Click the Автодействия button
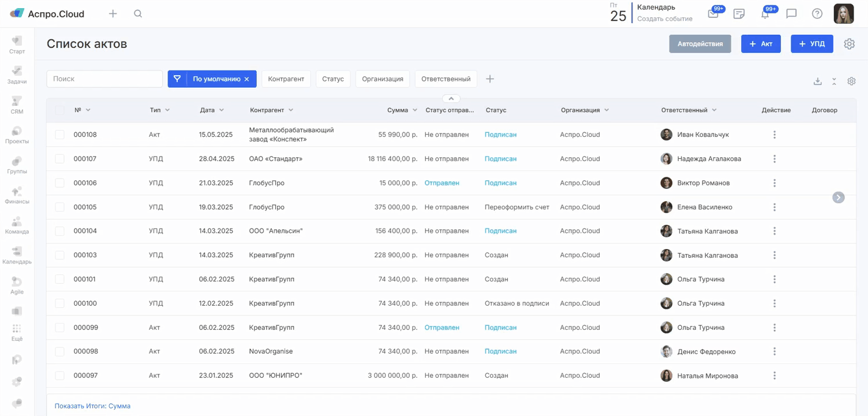The height and width of the screenshot is (416, 868). point(699,44)
